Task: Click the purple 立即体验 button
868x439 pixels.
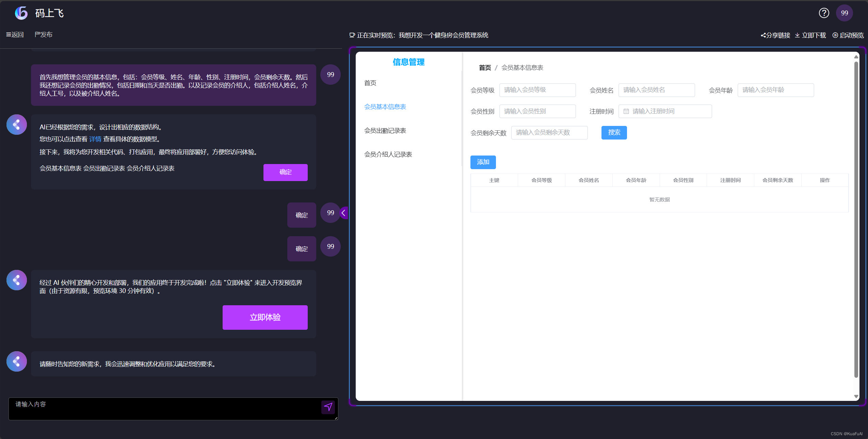Action: coord(265,318)
